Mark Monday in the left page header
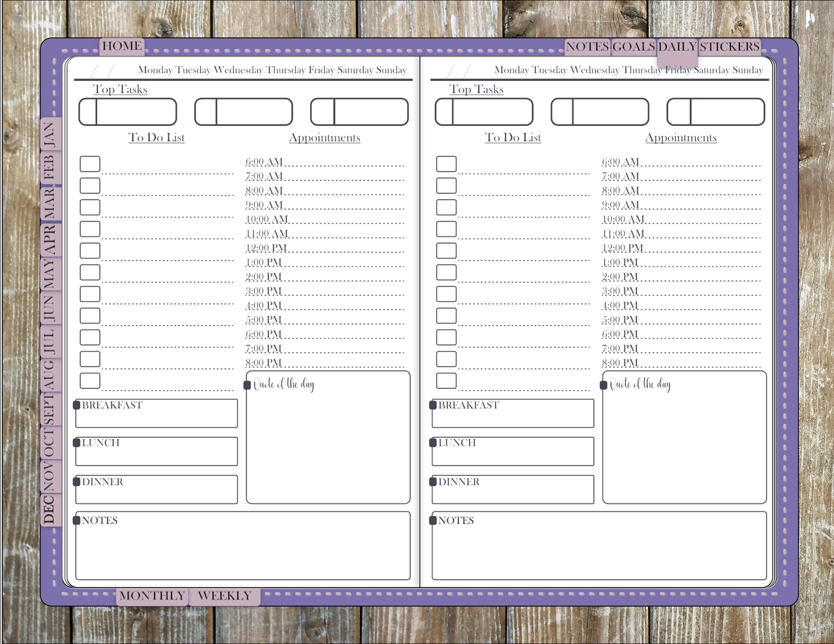Image resolution: width=834 pixels, height=644 pixels. tap(155, 70)
